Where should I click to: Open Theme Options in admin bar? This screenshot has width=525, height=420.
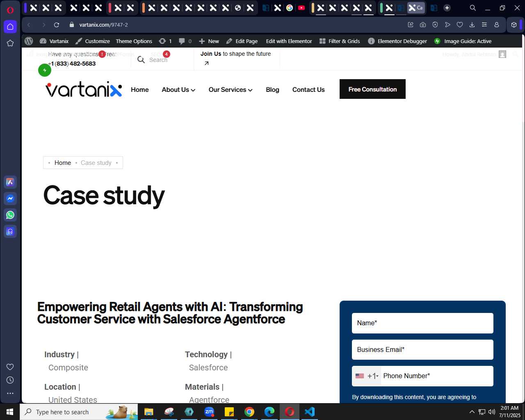(134, 41)
